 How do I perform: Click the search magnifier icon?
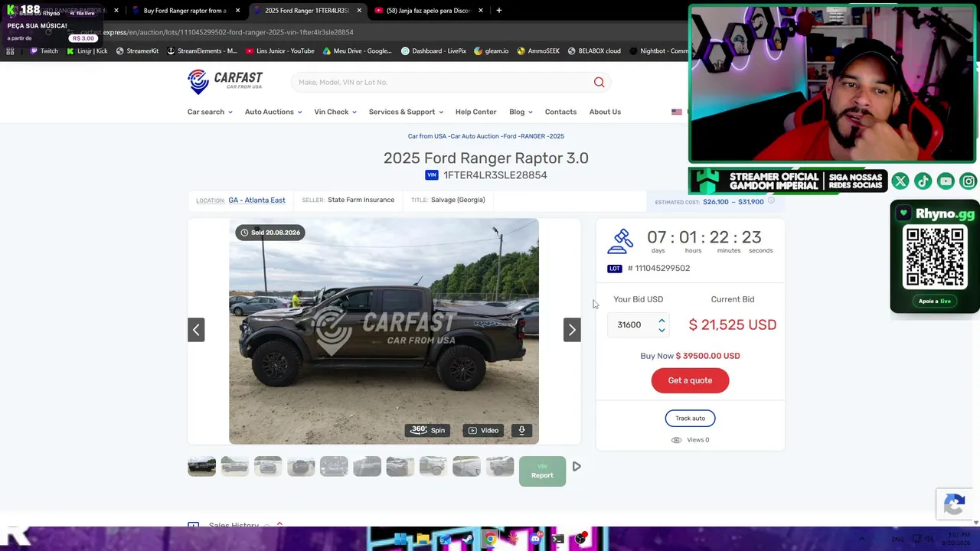pos(599,82)
